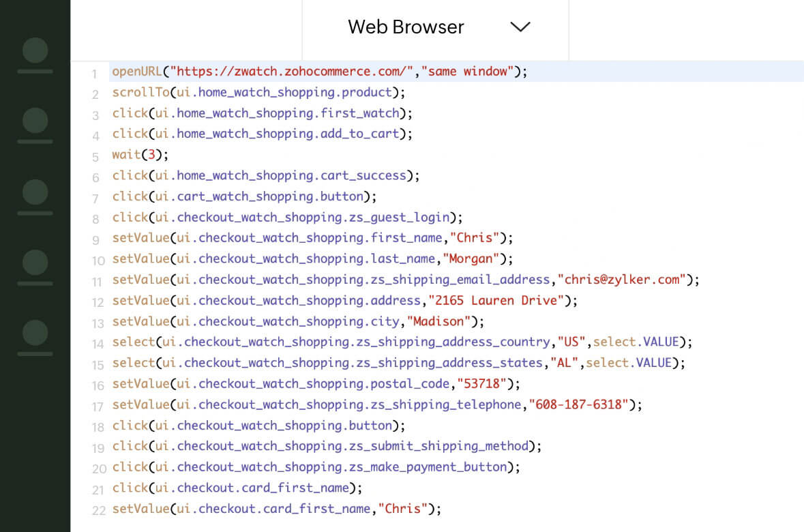This screenshot has height=532, width=804.
Task: Click line 21 click card_first_name statement
Action: pyautogui.click(x=237, y=488)
